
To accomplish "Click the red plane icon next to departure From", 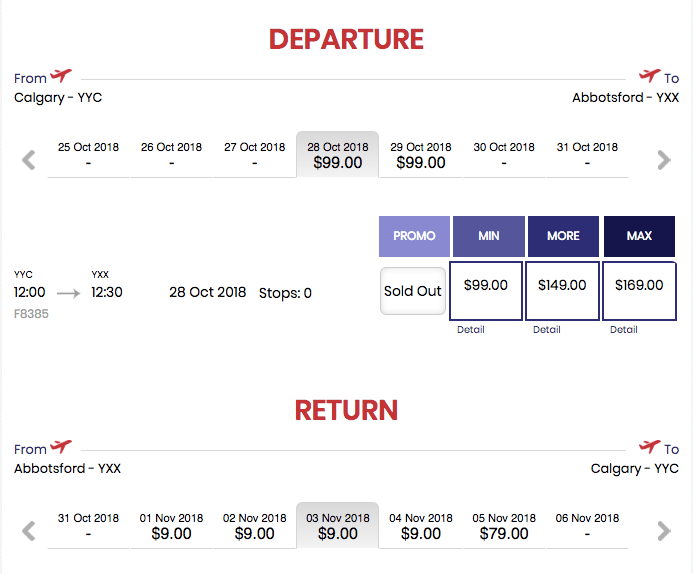I will (61, 76).
